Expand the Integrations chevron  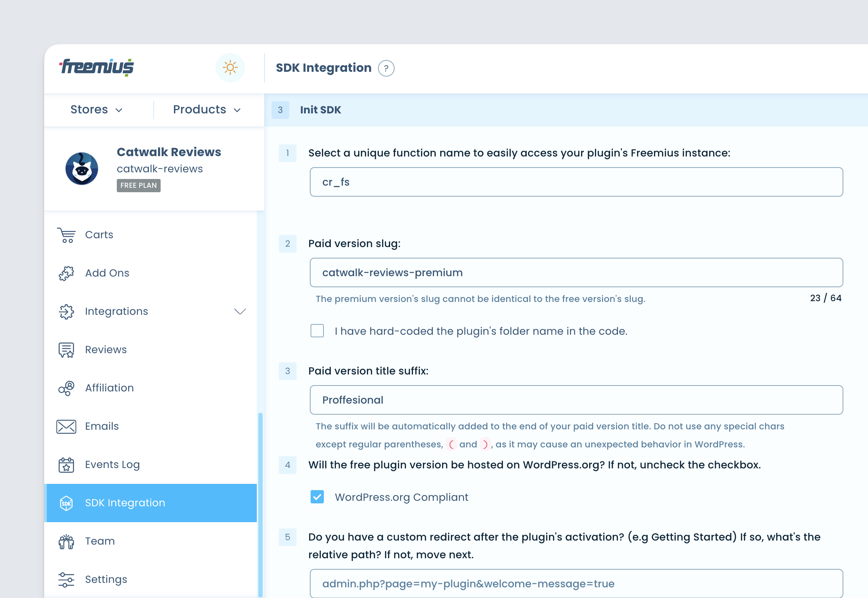tap(240, 312)
